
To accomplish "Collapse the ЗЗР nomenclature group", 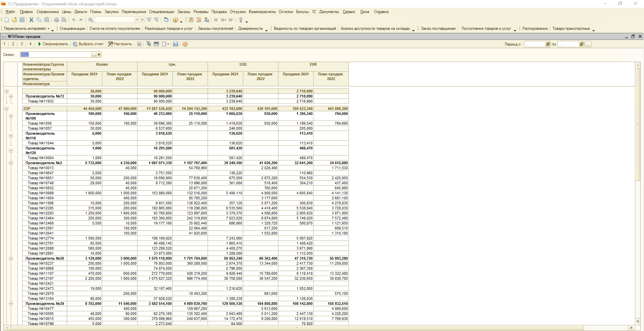I will pos(6,109).
